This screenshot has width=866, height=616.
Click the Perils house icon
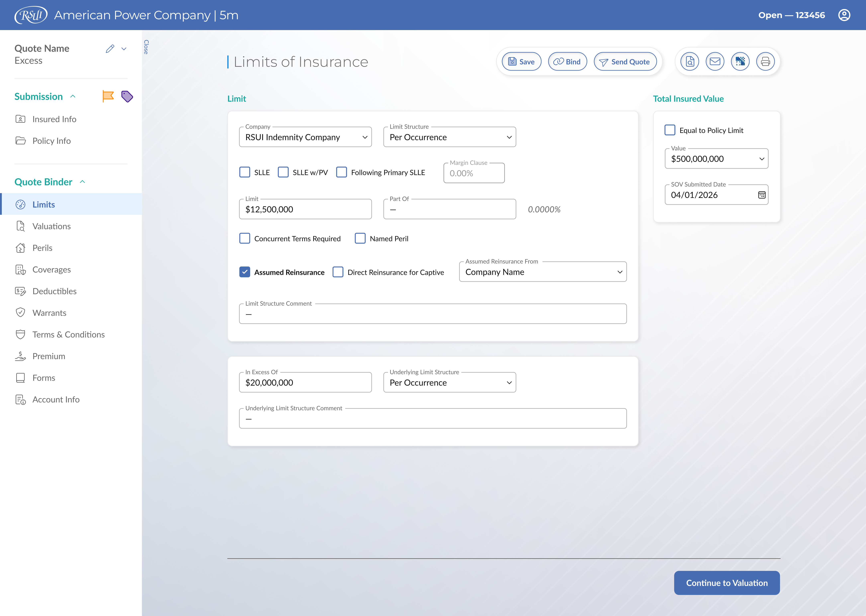coord(20,248)
